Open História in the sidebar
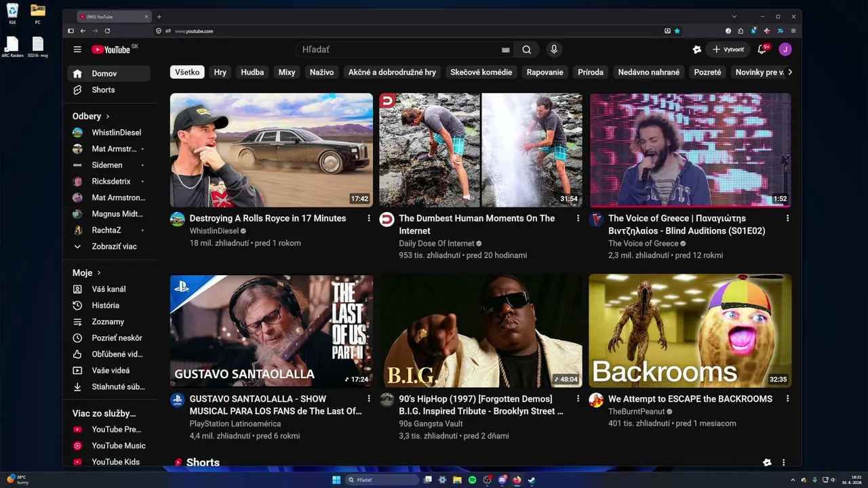The image size is (868, 488). click(108, 305)
